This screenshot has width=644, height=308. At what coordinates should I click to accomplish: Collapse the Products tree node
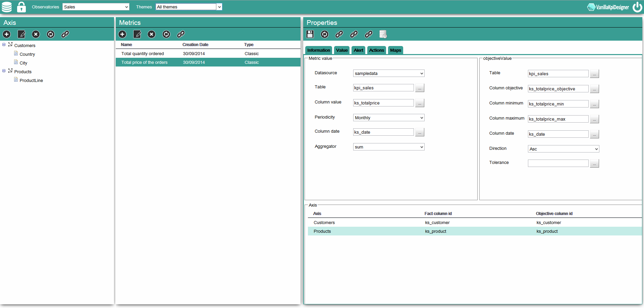click(4, 71)
